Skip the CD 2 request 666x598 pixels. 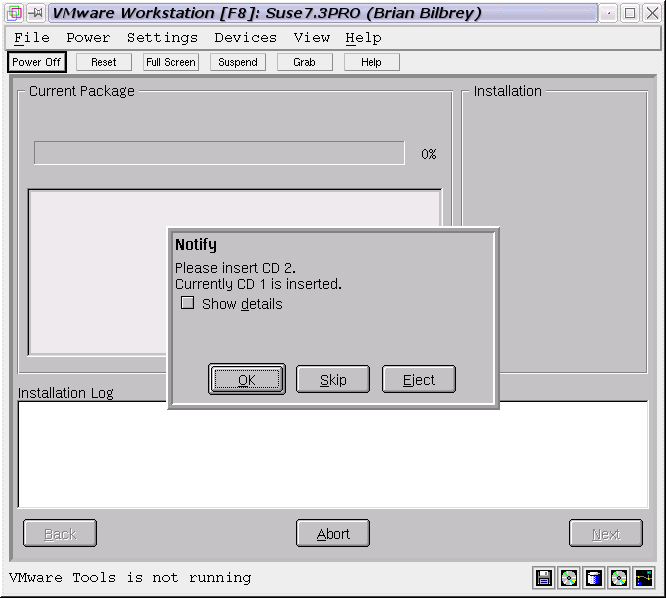(333, 380)
